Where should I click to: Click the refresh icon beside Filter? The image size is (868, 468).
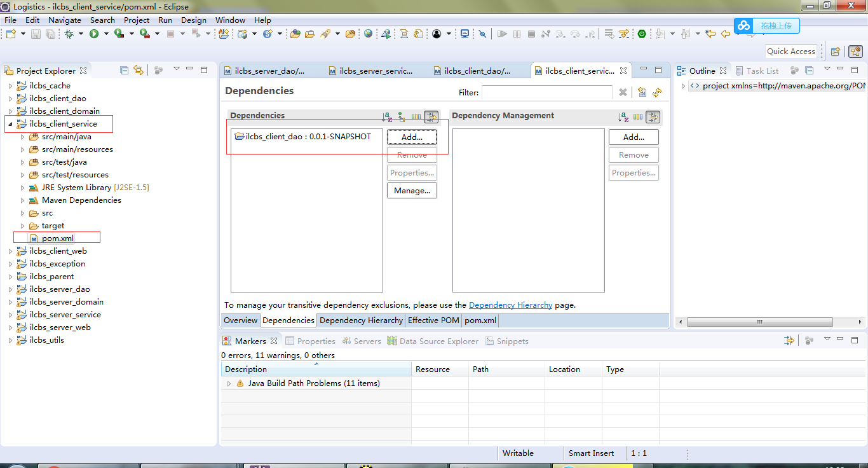657,92
